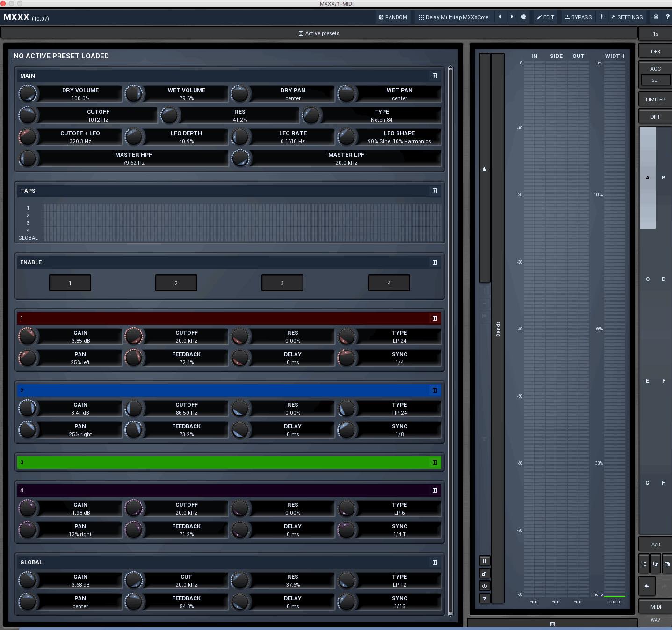Viewport: 672px width, 630px height.
Task: Click the paste icon below A/B
Action: pos(667,564)
